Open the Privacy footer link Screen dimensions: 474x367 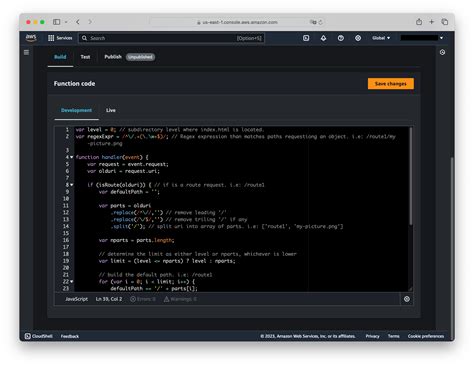point(372,336)
